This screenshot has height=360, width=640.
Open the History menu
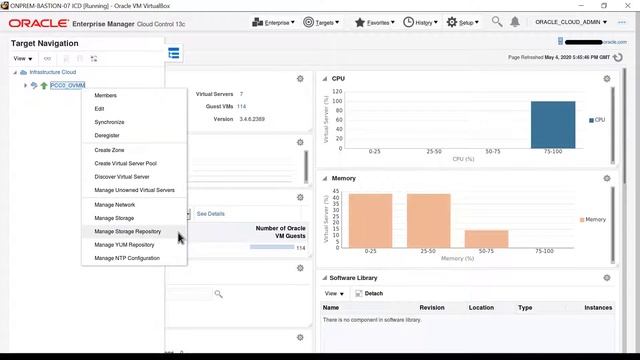[x=420, y=22]
